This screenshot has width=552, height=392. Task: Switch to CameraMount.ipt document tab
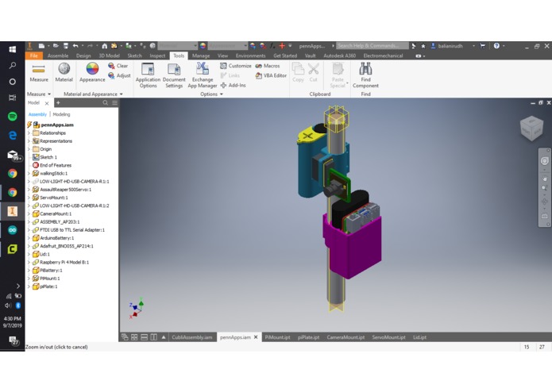point(345,337)
